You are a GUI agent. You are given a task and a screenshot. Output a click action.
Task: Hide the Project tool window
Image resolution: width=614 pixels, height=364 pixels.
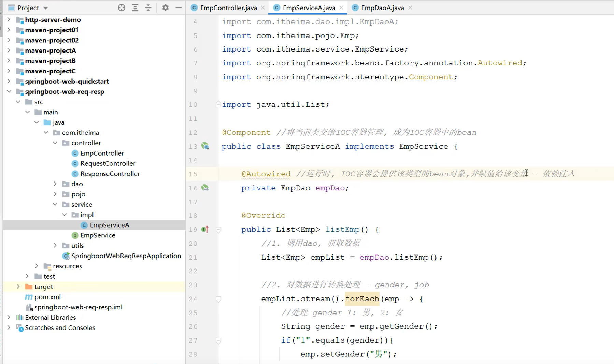pyautogui.click(x=179, y=8)
